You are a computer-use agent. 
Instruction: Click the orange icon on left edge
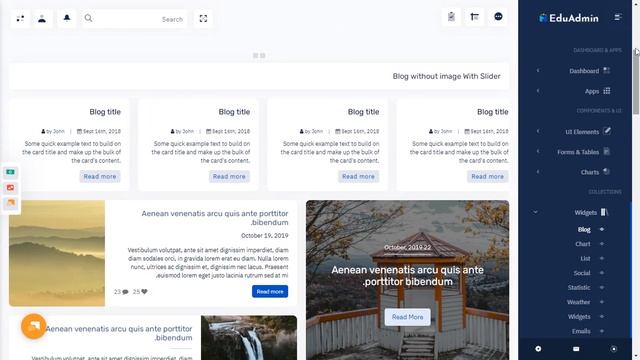[x=11, y=203]
